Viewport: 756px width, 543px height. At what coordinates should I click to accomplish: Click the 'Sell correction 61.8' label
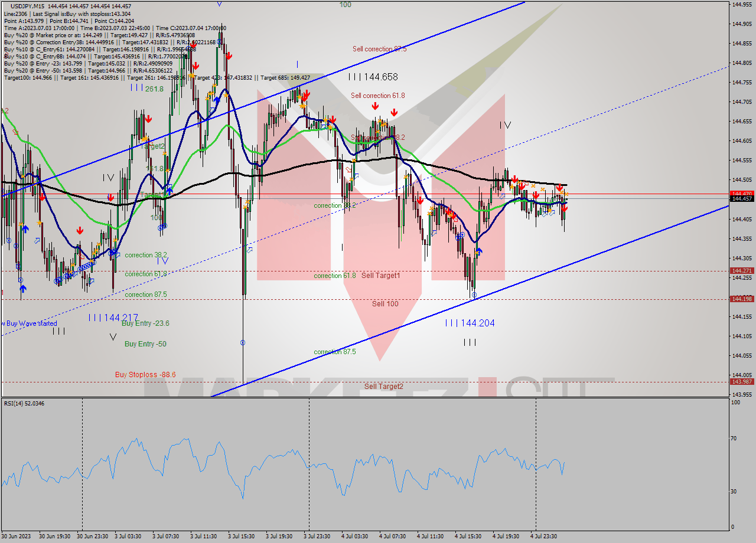tap(377, 96)
